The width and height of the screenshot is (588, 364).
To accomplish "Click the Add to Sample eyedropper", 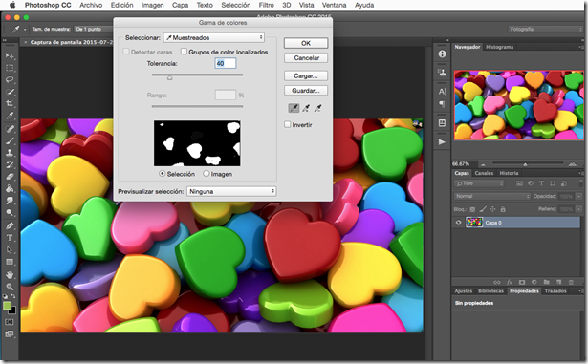I will pos(306,108).
